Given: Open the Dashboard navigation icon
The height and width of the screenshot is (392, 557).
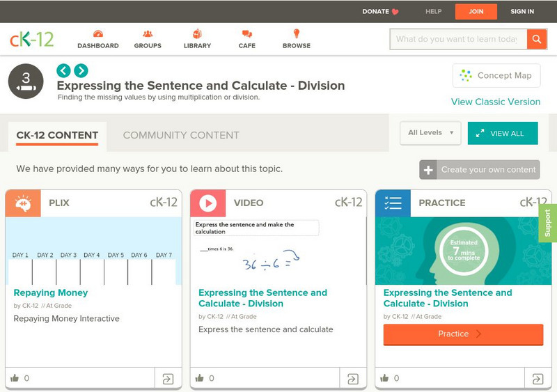Looking at the screenshot, I should point(97,34).
